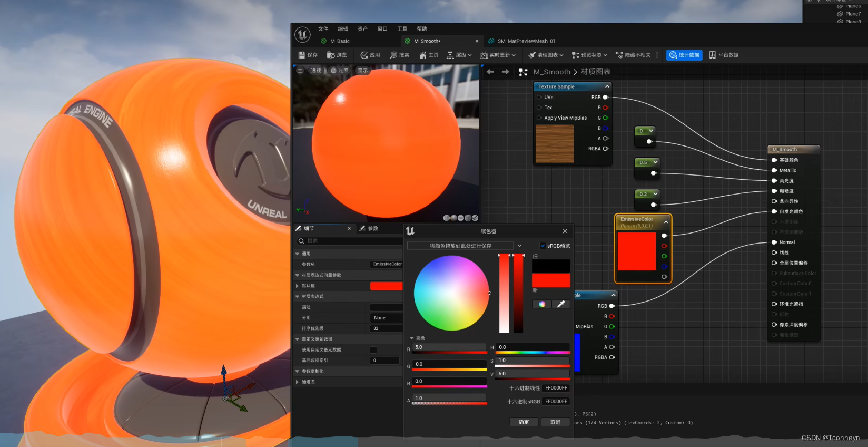This screenshot has height=447, width=868.
Task: Click the toolbar overflow three-dots icon
Action: (657, 55)
